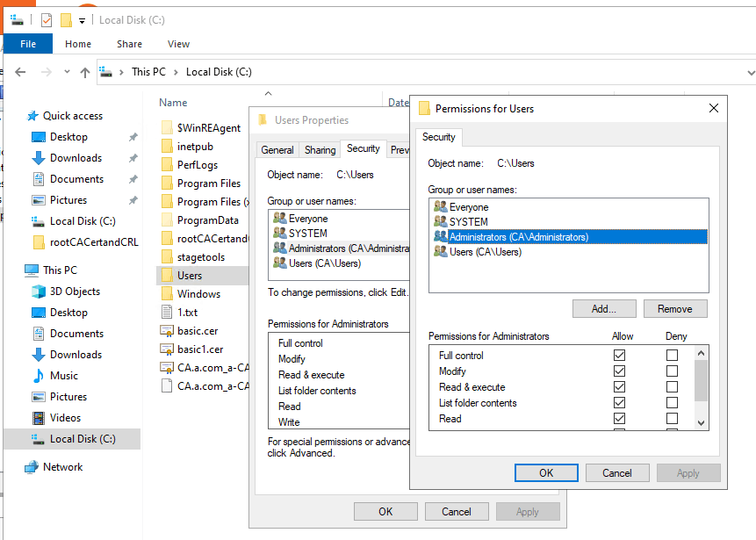
Task: Switch to Sharing tab in Users Properties
Action: click(320, 150)
